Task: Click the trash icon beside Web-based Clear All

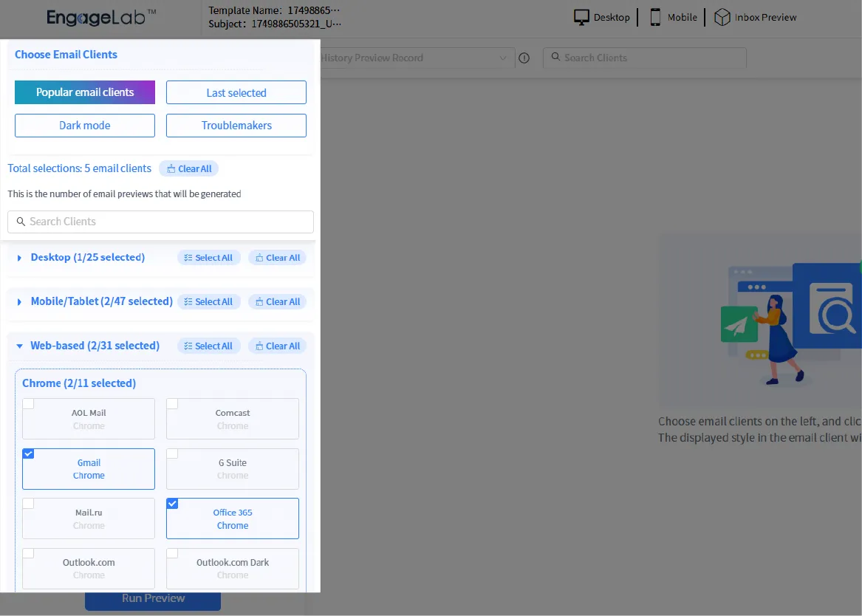Action: (x=258, y=346)
